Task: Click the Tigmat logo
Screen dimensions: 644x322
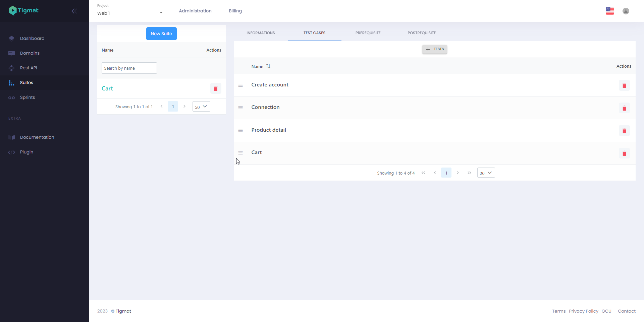Action: (23, 11)
